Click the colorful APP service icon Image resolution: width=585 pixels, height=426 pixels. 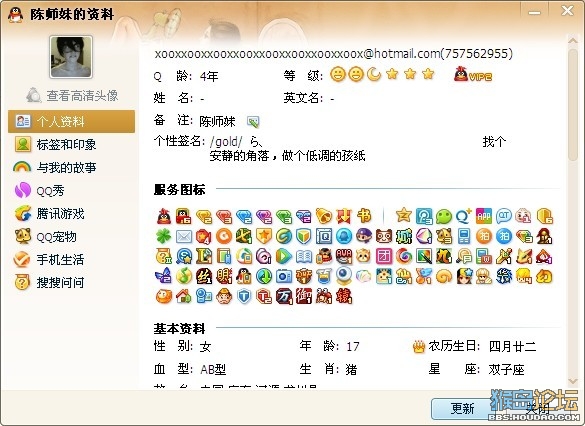(484, 216)
